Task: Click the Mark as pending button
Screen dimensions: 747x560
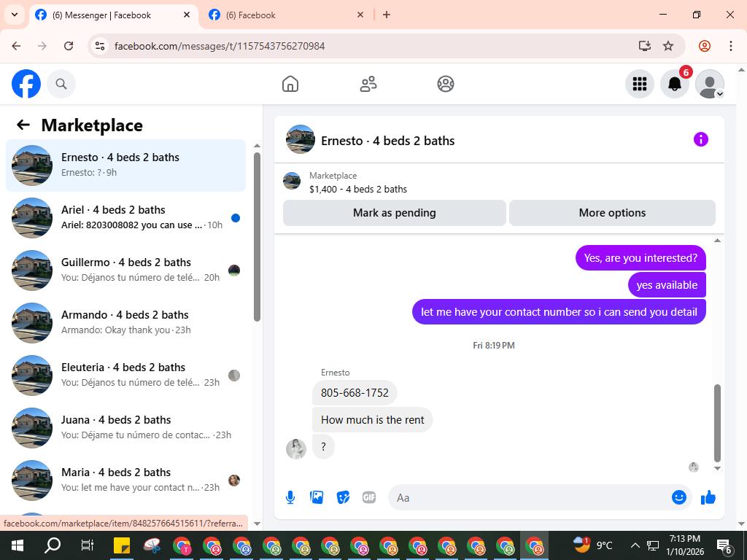Action: pos(395,213)
